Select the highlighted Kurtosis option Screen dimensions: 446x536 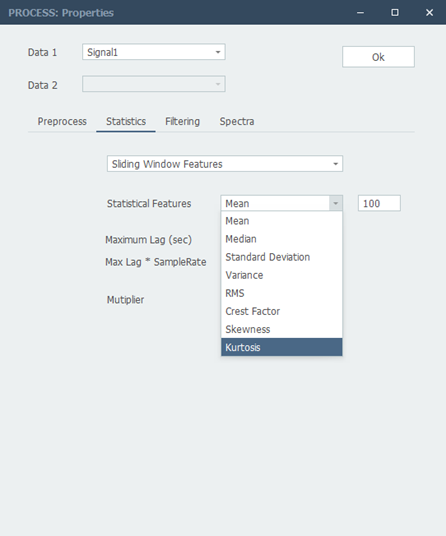click(x=282, y=347)
